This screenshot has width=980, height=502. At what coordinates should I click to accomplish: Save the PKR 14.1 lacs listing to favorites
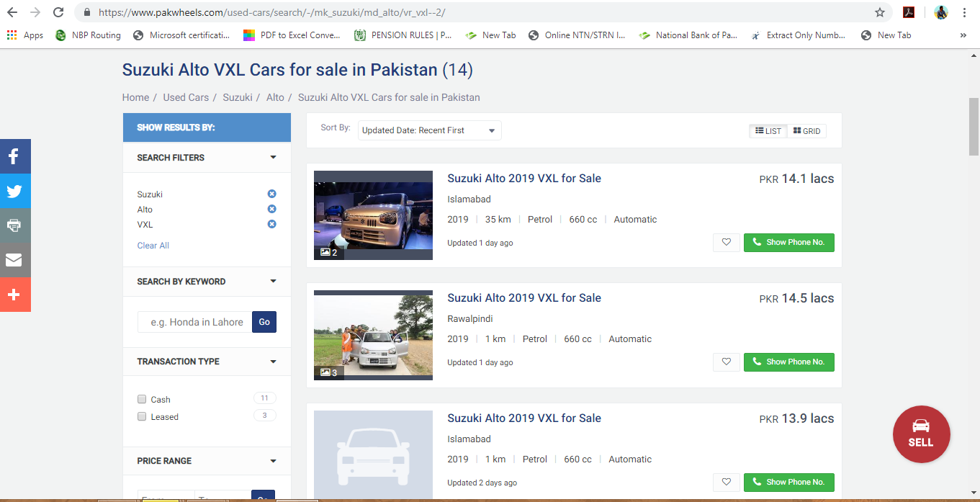[727, 243]
